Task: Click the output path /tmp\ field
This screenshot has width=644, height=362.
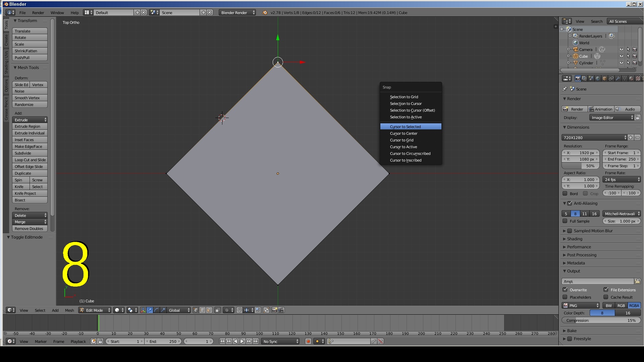Action: (x=597, y=282)
